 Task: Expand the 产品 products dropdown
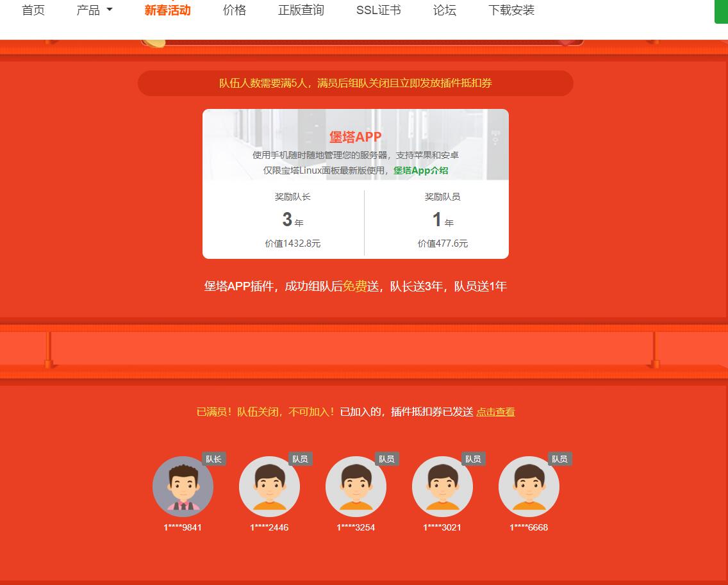[x=94, y=10]
